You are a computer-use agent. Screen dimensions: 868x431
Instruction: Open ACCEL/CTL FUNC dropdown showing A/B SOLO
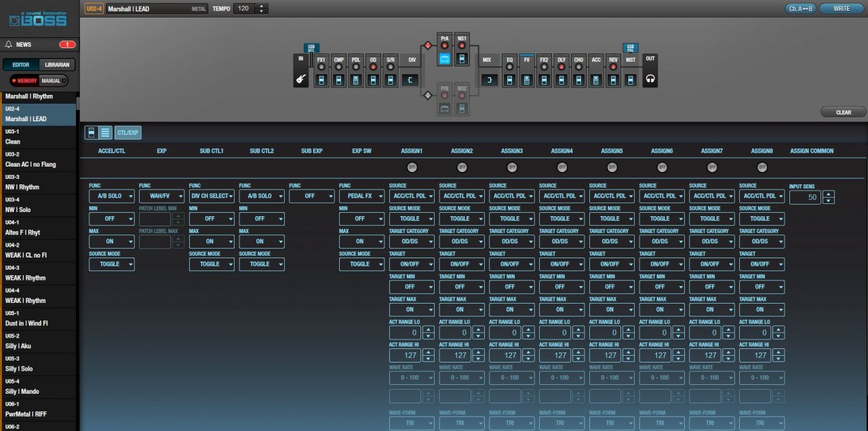pyautogui.click(x=112, y=197)
